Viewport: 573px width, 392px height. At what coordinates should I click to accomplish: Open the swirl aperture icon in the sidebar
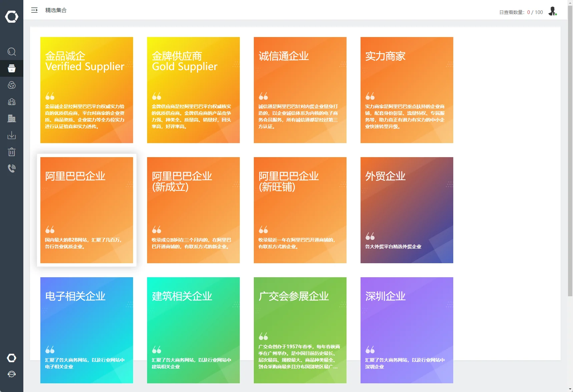pyautogui.click(x=12, y=85)
